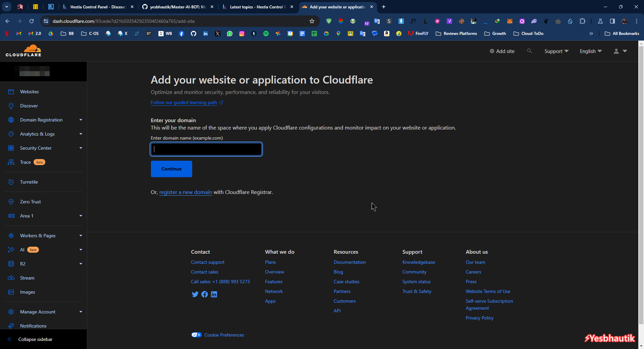Open Cloudflare Facebook icon in footer
644x349 pixels.
pyautogui.click(x=205, y=294)
